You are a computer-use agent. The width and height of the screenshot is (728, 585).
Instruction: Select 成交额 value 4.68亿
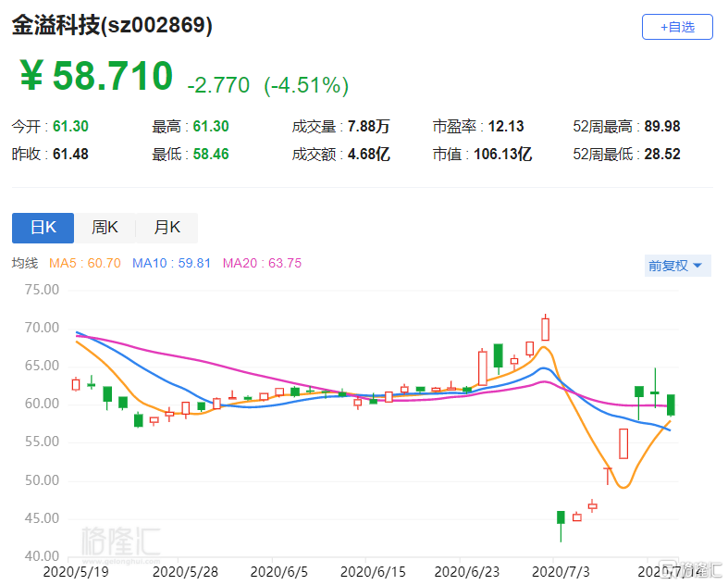point(369,155)
